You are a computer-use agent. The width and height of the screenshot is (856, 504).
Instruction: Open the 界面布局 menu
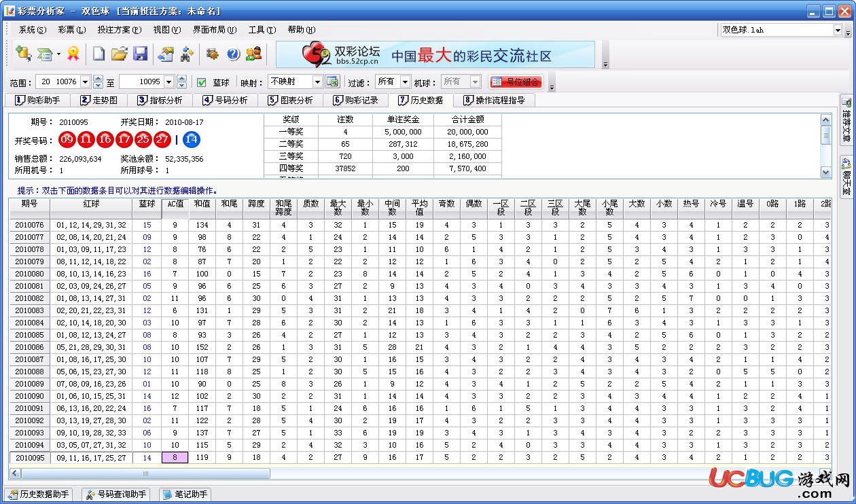tap(215, 30)
